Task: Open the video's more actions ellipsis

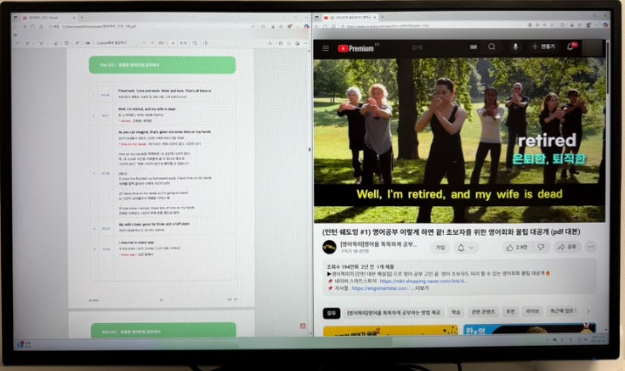Action: (x=591, y=247)
